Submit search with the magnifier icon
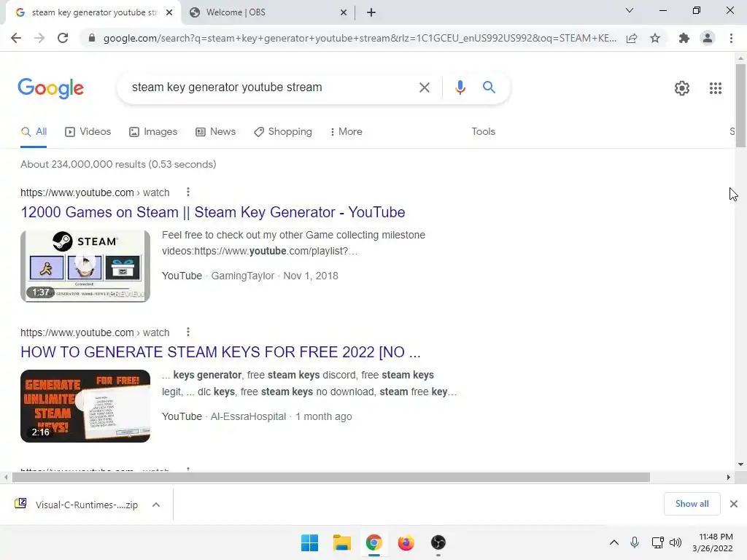This screenshot has height=560, width=747. tap(489, 87)
